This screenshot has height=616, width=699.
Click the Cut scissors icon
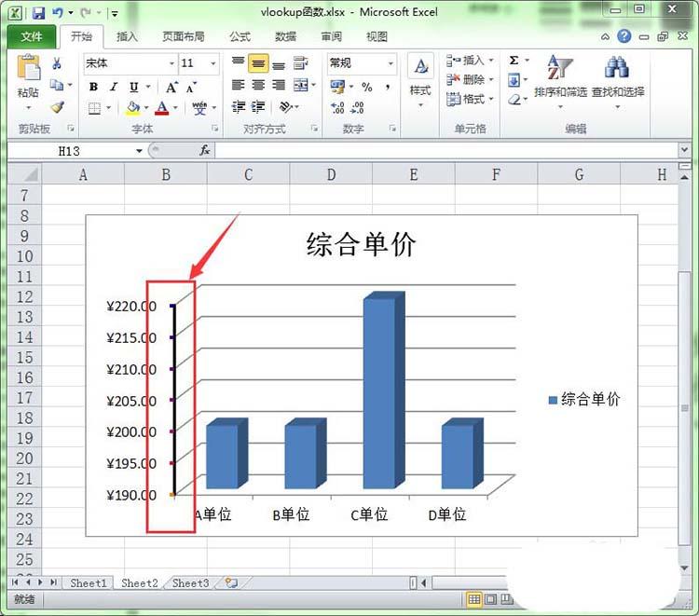click(x=57, y=63)
